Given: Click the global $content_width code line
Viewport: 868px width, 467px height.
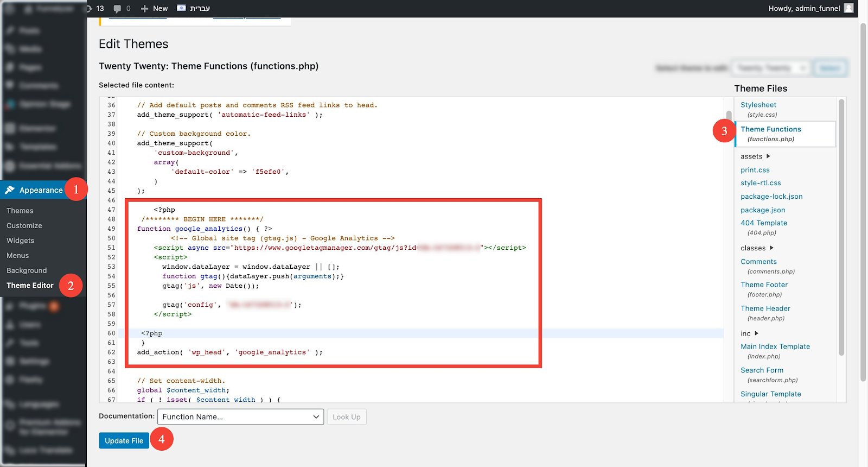Looking at the screenshot, I should (183, 390).
